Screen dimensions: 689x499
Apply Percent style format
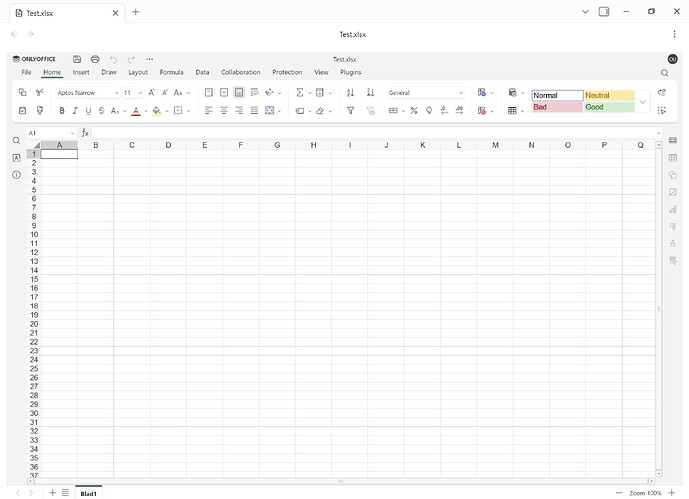tap(413, 111)
